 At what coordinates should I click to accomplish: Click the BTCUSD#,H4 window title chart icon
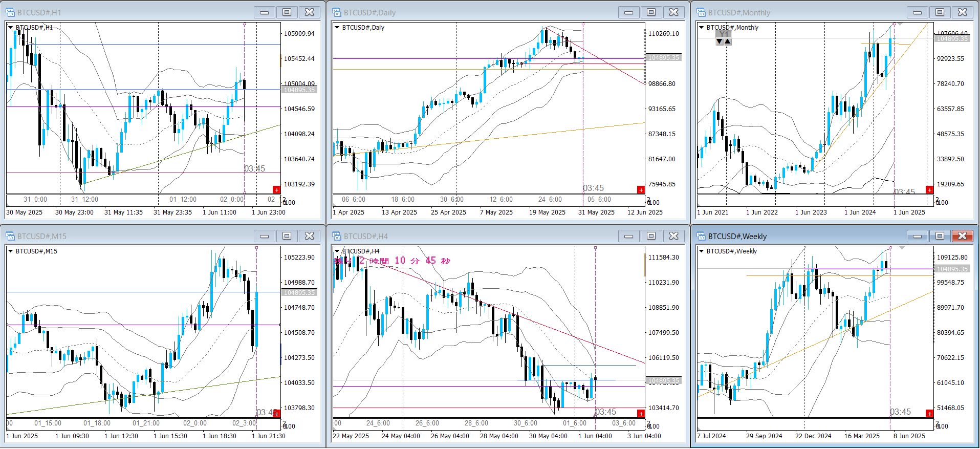pyautogui.click(x=337, y=236)
